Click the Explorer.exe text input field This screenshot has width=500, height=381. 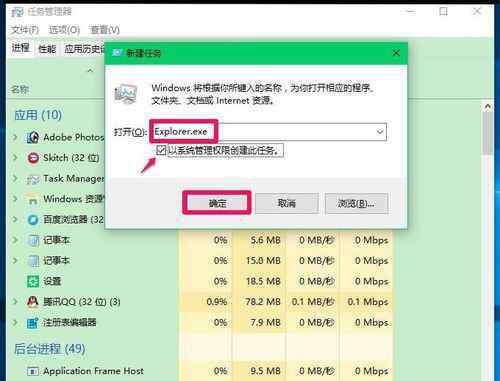coord(269,132)
